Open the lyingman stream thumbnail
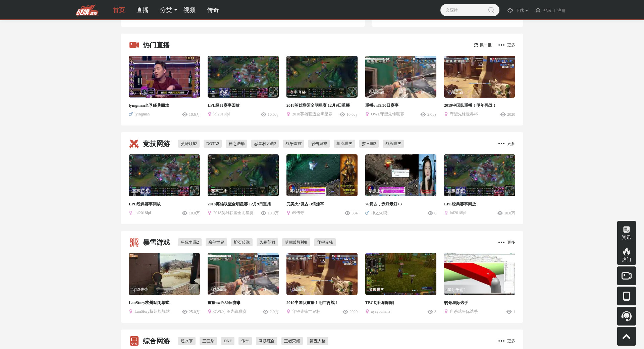Image resolution: width=644 pixels, height=349 pixels. (x=164, y=77)
